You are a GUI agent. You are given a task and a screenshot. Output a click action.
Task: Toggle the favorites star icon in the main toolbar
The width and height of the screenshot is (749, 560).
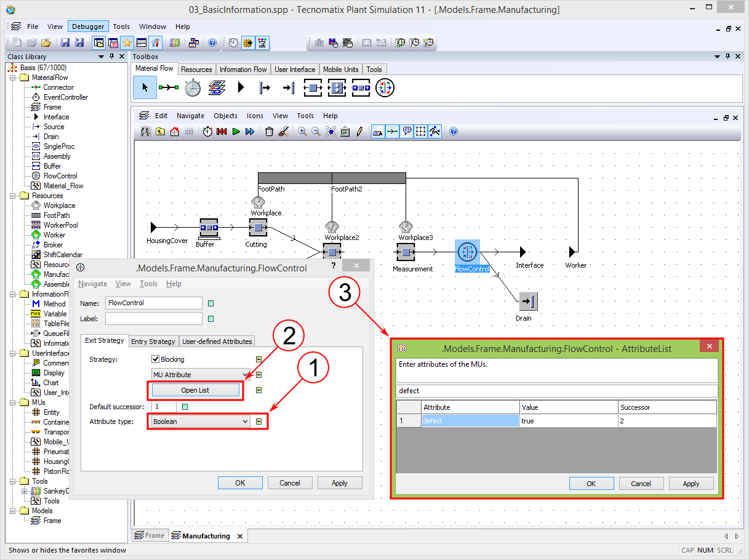click(126, 43)
